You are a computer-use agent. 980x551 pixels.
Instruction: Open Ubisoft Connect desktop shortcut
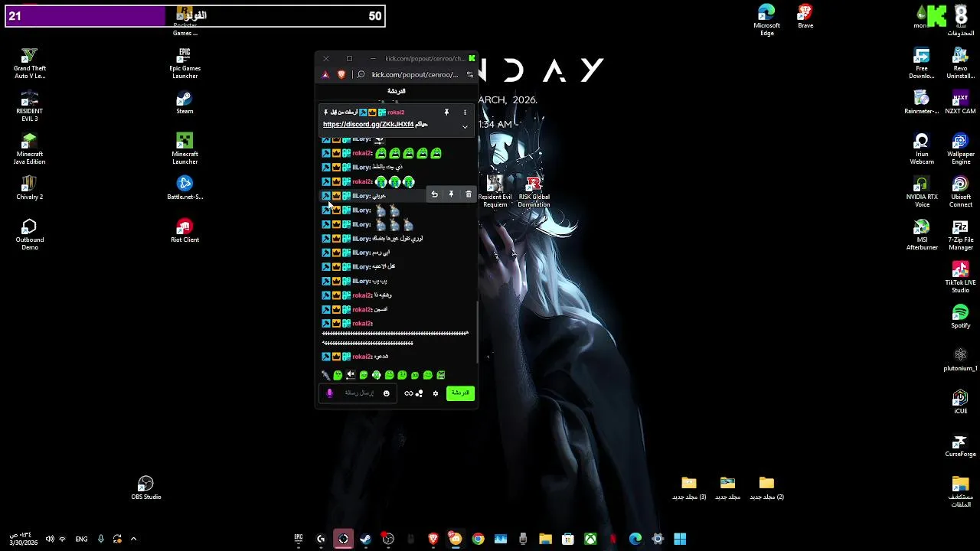(960, 192)
